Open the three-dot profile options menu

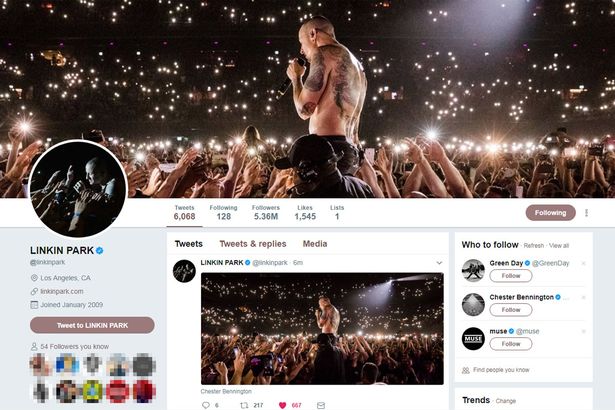pos(586,213)
